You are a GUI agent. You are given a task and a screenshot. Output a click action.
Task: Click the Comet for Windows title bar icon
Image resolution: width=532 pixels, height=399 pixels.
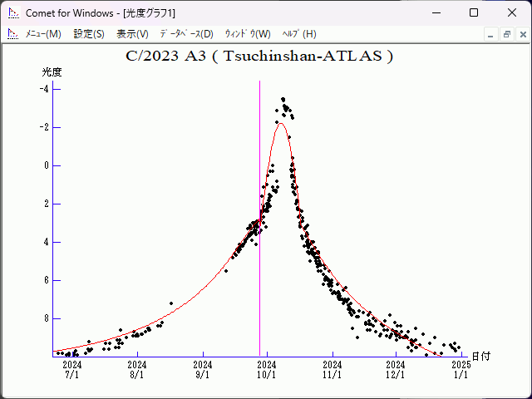tap(12, 12)
